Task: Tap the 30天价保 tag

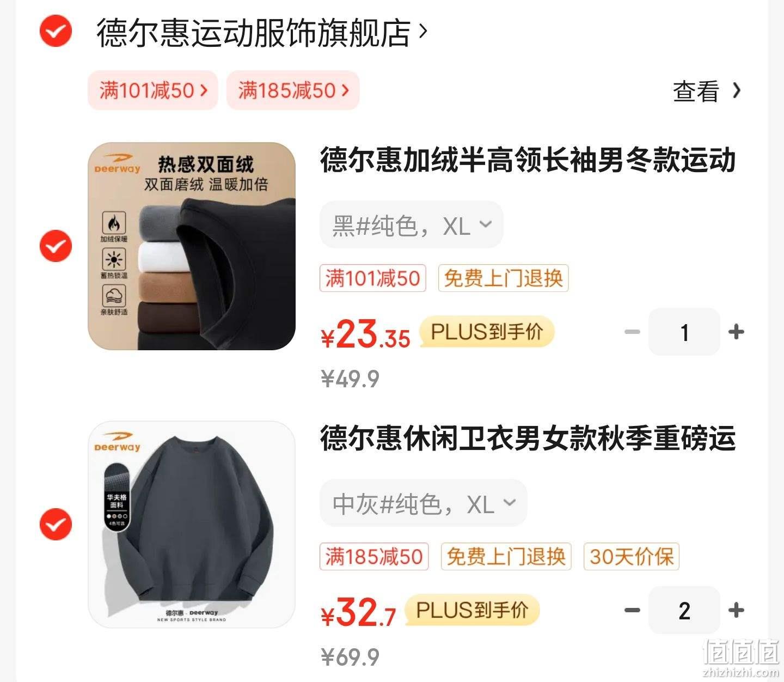Action: (632, 557)
